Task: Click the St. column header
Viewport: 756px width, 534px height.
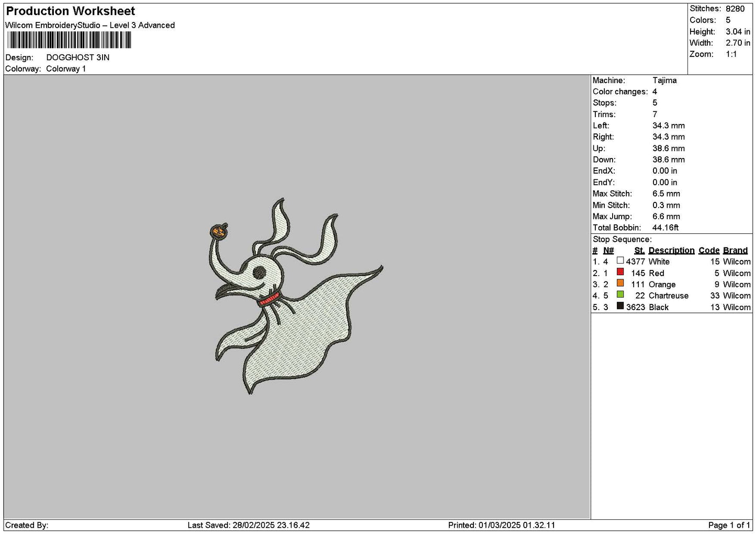Action: click(639, 251)
